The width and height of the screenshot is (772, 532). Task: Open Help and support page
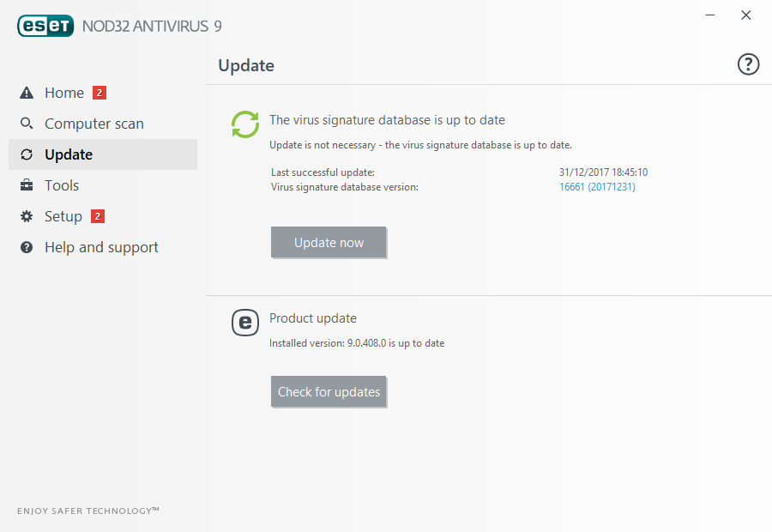[x=101, y=247]
